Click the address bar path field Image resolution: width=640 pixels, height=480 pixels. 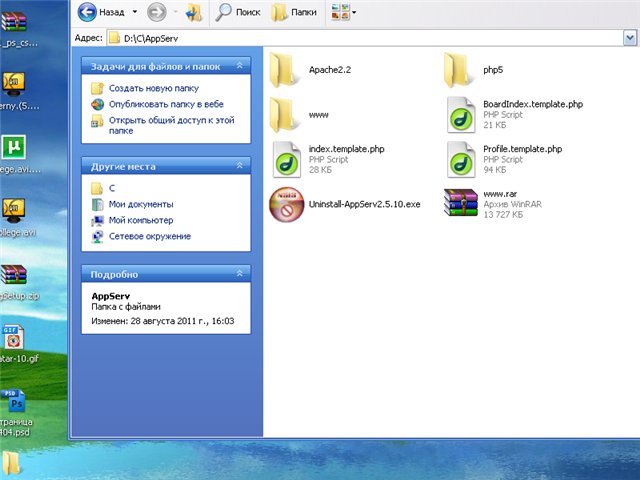point(365,38)
